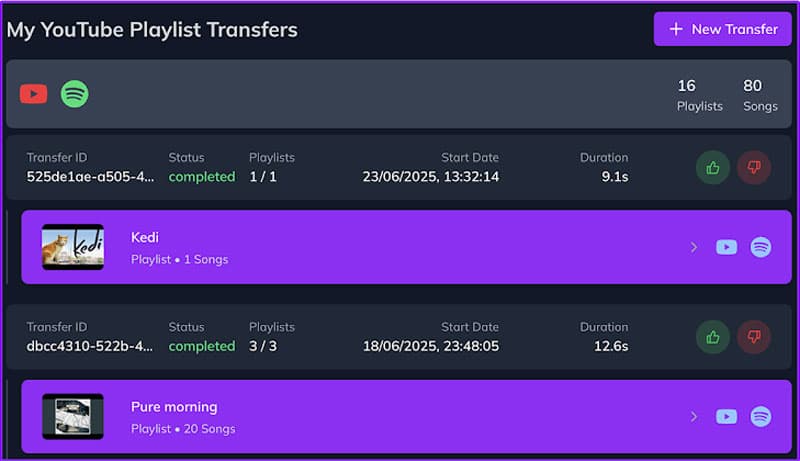Click the red YouTube icon in header
800x461 pixels.
point(34,94)
